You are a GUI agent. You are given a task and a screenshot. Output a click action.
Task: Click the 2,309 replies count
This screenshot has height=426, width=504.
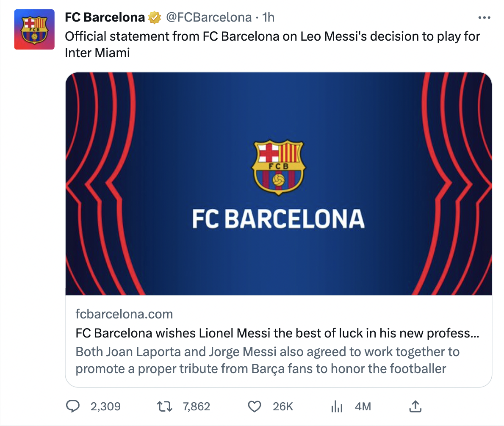tap(105, 407)
